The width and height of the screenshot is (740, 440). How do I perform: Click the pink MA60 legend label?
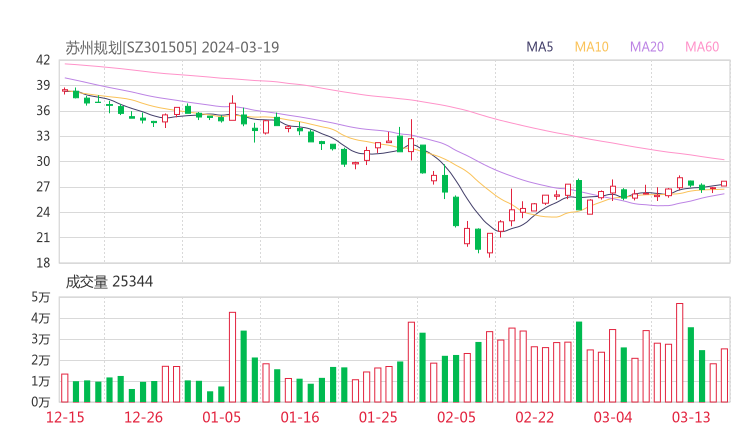coord(702,47)
